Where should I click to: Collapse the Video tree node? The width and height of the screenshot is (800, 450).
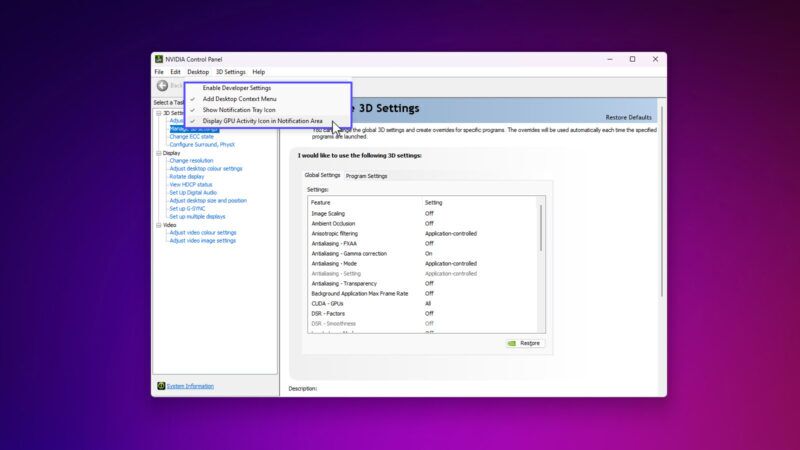pyautogui.click(x=157, y=225)
